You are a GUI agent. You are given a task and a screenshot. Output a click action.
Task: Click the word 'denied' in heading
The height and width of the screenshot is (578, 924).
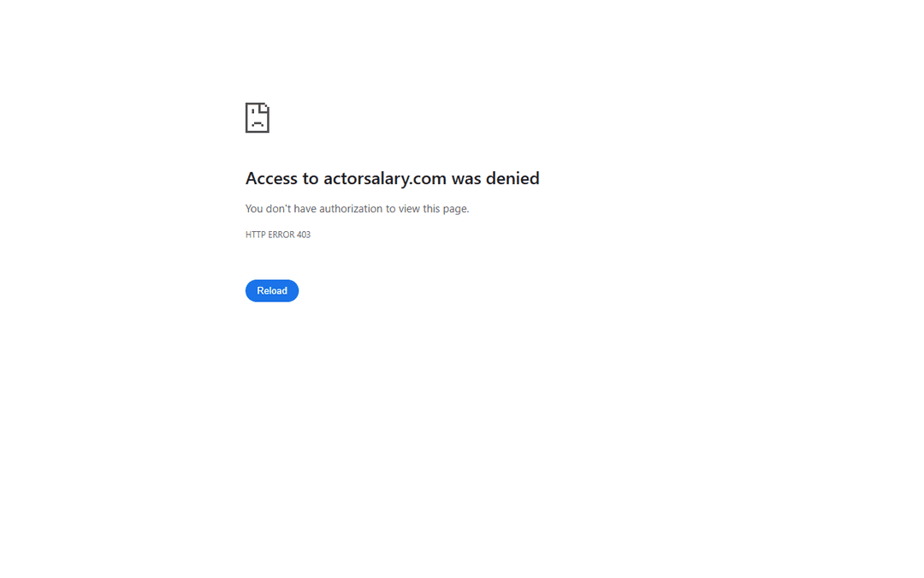click(512, 178)
